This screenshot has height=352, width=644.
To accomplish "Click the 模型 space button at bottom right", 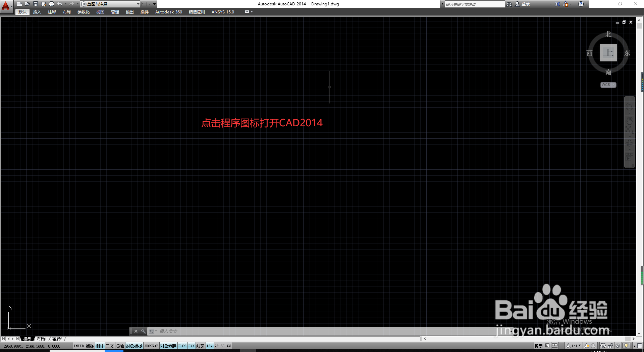I will click(x=539, y=346).
